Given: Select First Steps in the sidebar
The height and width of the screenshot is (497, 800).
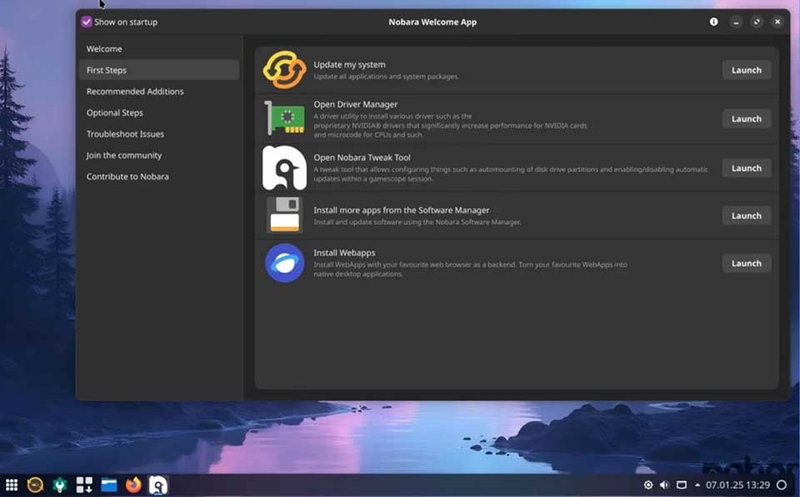Looking at the screenshot, I should click(x=159, y=70).
